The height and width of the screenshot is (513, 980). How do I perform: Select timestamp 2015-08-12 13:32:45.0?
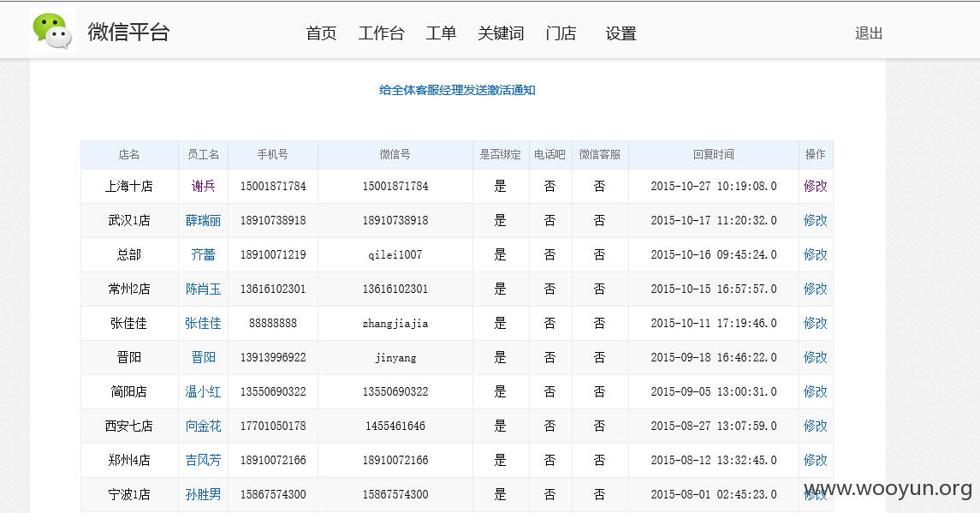tap(713, 461)
